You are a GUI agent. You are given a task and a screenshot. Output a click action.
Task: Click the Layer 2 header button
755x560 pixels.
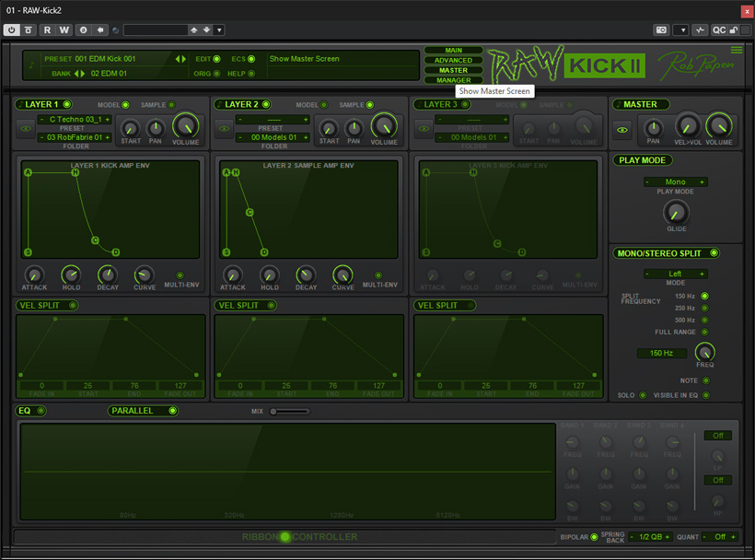tap(243, 104)
